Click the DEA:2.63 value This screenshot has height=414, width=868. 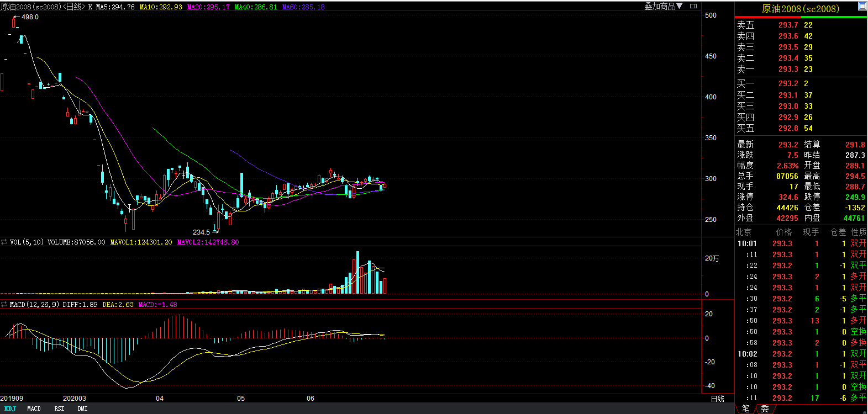click(118, 305)
